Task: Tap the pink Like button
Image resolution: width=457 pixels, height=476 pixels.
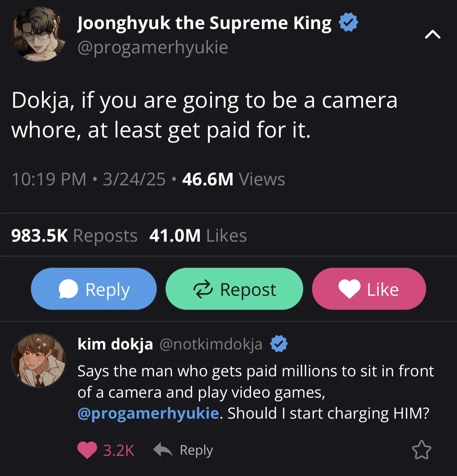Action: (369, 289)
